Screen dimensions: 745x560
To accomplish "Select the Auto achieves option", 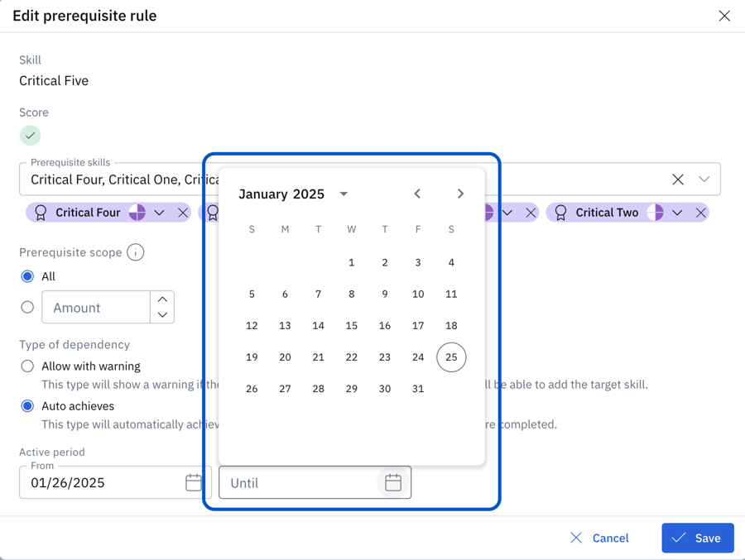I will click(28, 406).
